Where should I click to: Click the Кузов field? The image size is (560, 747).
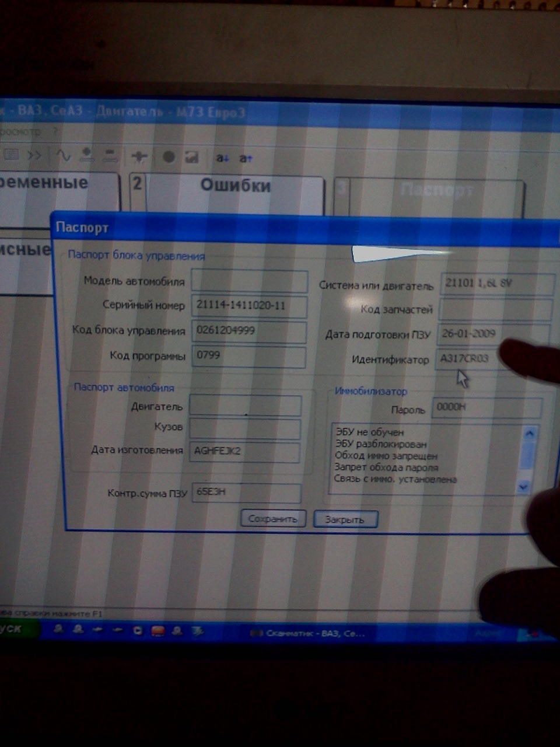click(x=245, y=428)
